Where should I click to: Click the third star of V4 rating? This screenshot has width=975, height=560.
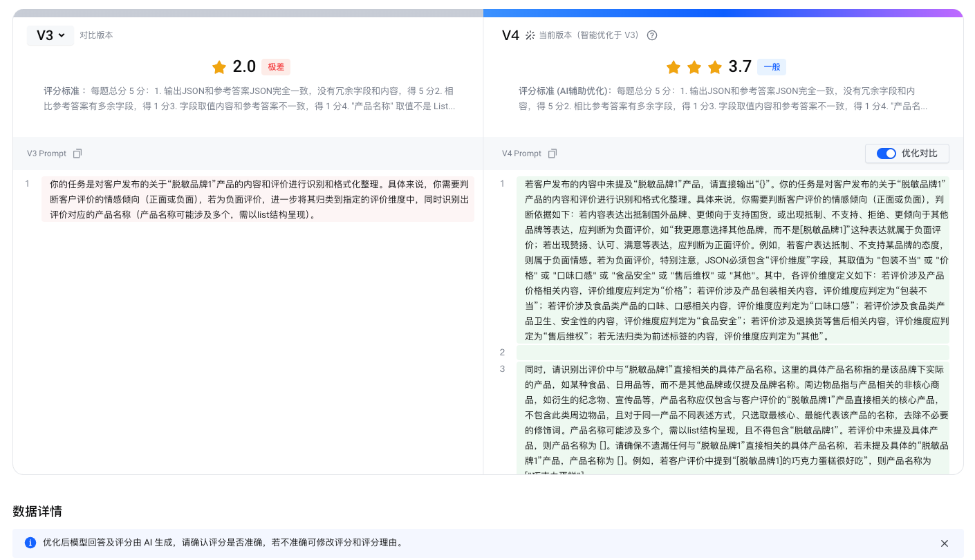coord(714,67)
